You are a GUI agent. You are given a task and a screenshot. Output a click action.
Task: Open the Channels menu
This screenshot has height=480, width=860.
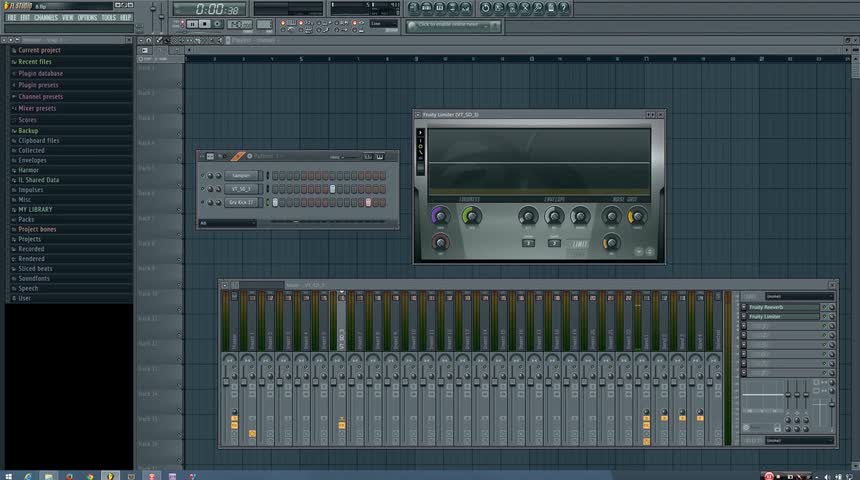(x=45, y=17)
